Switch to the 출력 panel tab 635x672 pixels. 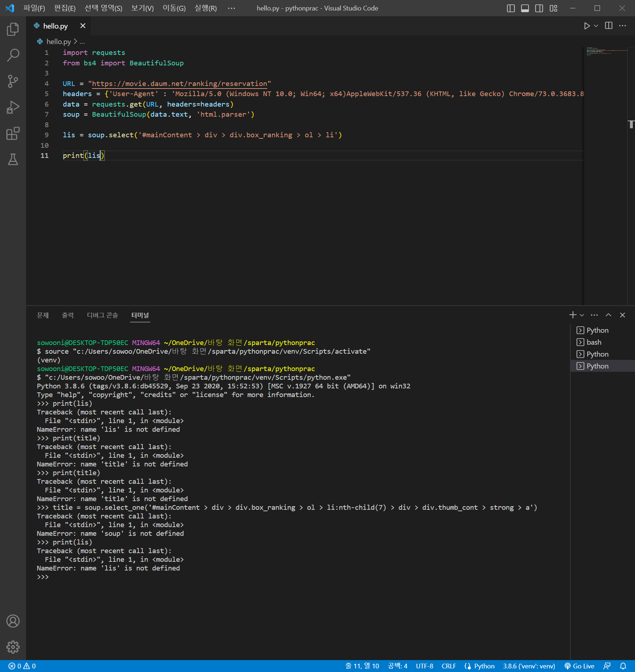[x=68, y=315]
